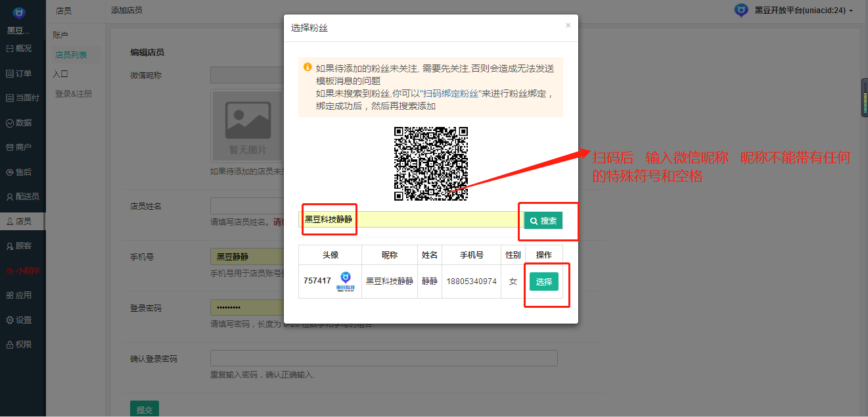Open 当面付 in the sidebar

click(22, 98)
